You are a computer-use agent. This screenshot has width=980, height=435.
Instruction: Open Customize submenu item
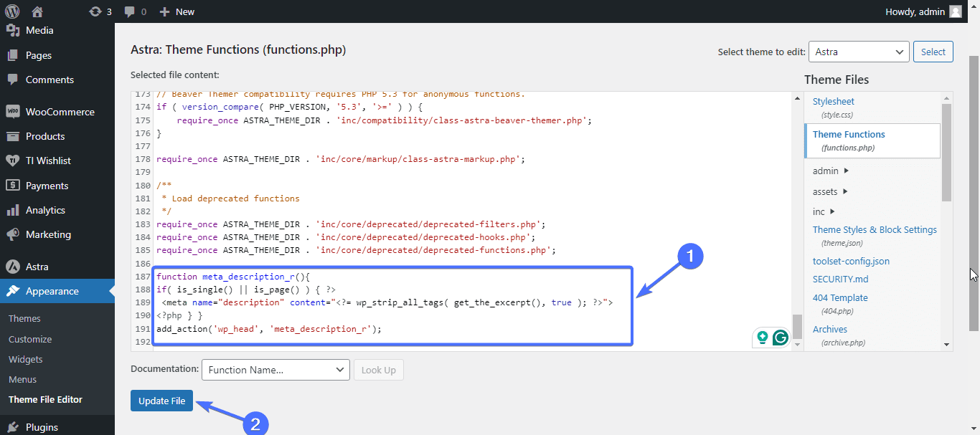pyautogui.click(x=30, y=339)
